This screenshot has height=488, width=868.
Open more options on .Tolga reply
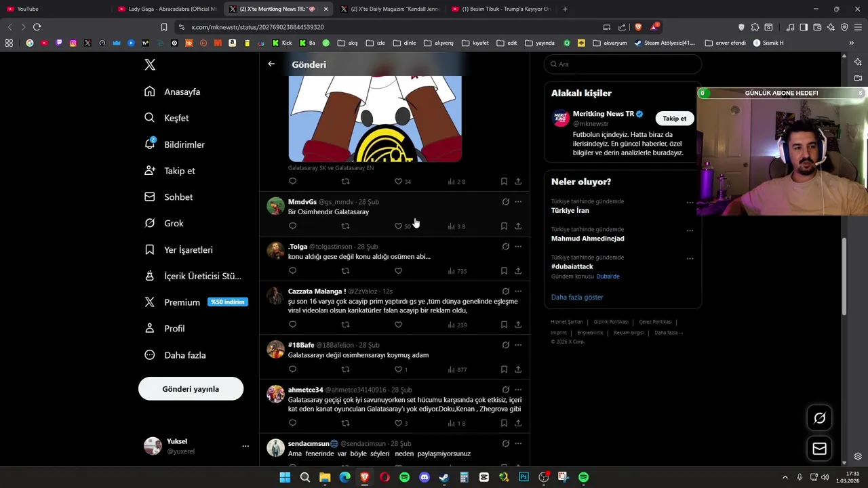click(518, 247)
